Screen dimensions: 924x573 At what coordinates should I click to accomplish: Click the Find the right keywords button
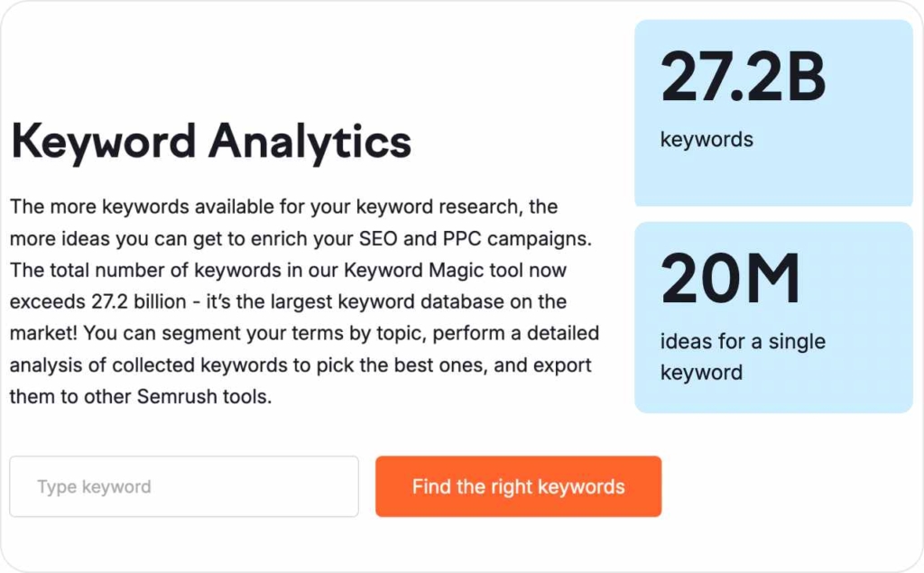click(x=518, y=486)
